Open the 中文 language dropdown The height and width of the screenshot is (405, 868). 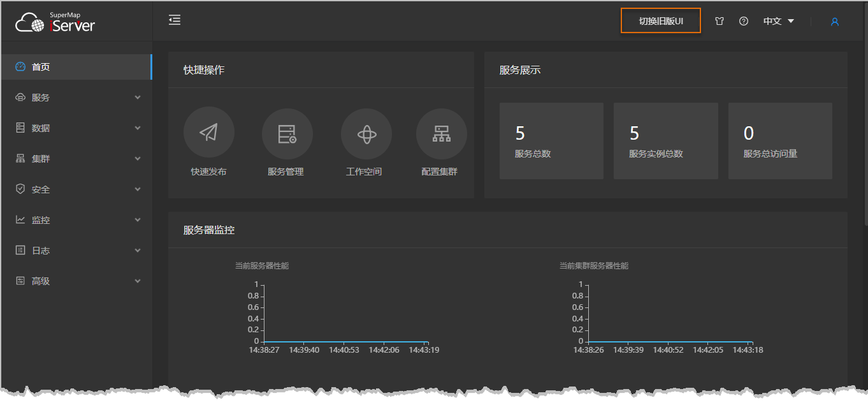coord(779,21)
